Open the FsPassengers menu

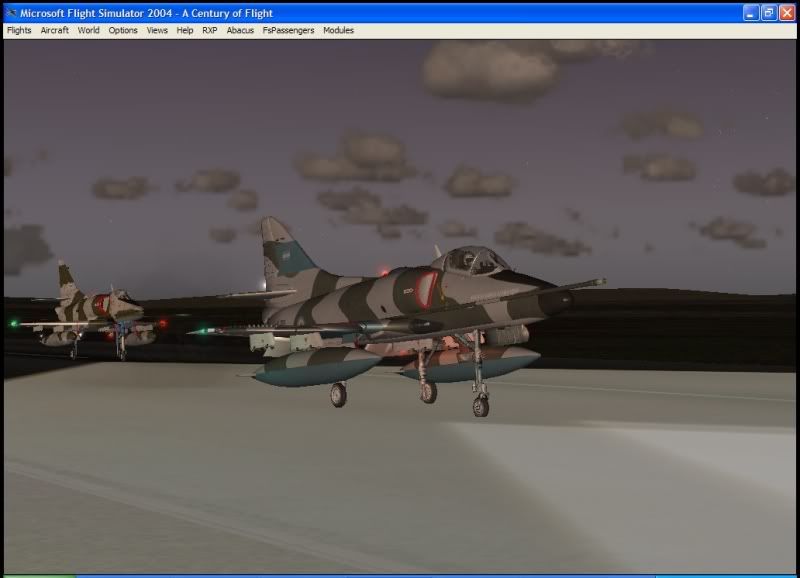[288, 31]
